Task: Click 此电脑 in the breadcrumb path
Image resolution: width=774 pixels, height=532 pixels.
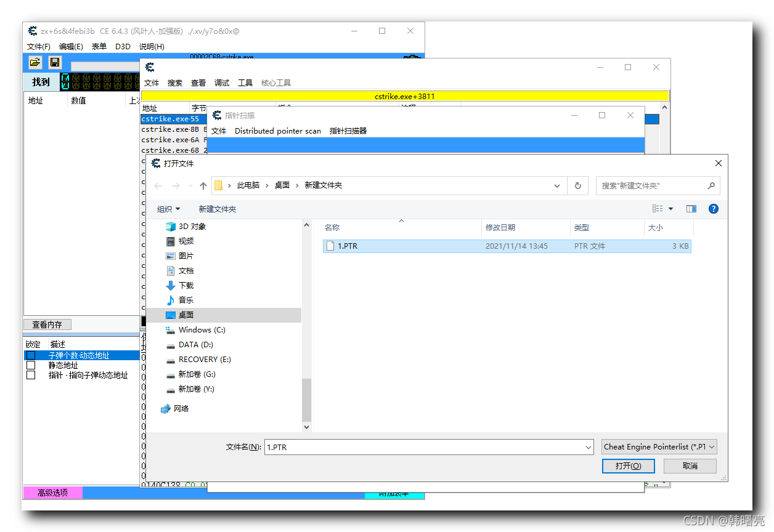Action: [248, 185]
